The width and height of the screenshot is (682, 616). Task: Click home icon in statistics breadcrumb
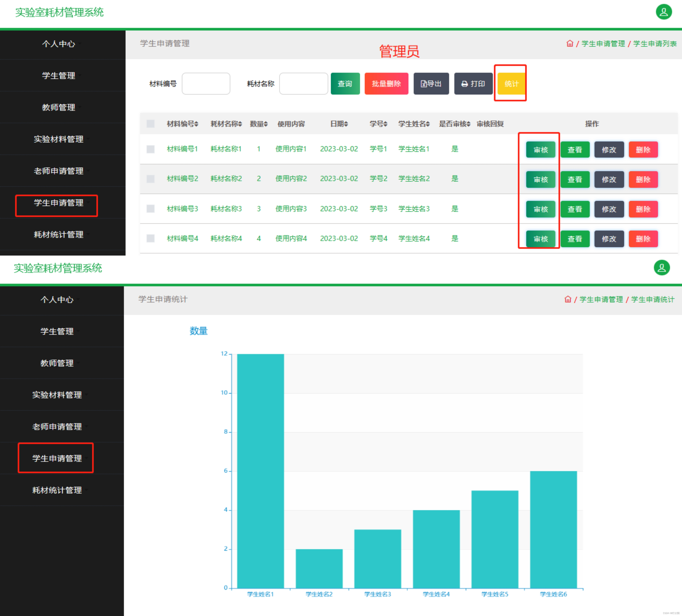tap(568, 299)
